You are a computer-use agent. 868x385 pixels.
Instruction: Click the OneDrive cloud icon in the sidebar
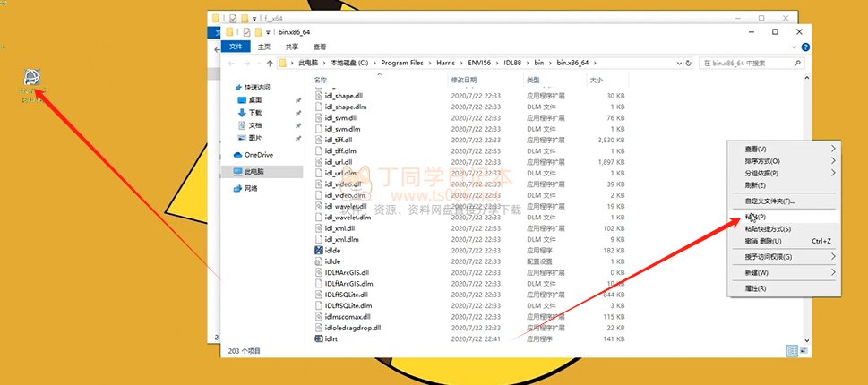[237, 155]
